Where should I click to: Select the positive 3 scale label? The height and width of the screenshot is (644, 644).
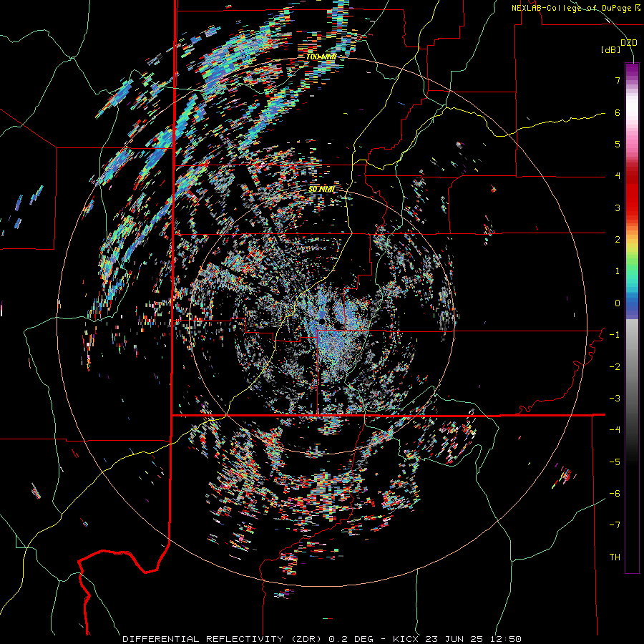pos(618,208)
